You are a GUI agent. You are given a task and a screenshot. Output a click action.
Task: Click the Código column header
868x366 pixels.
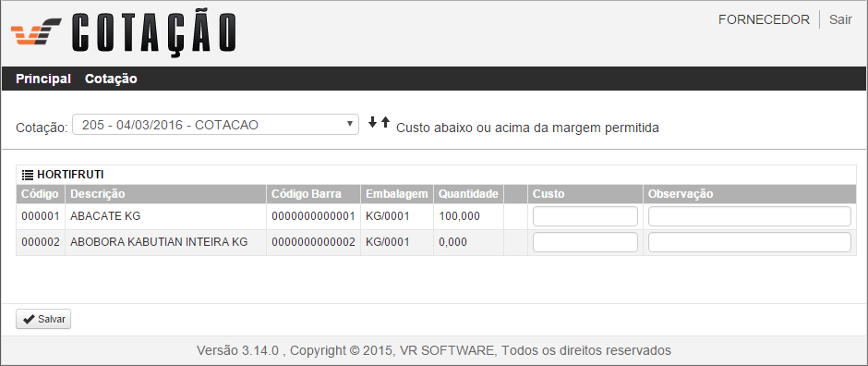tap(41, 194)
